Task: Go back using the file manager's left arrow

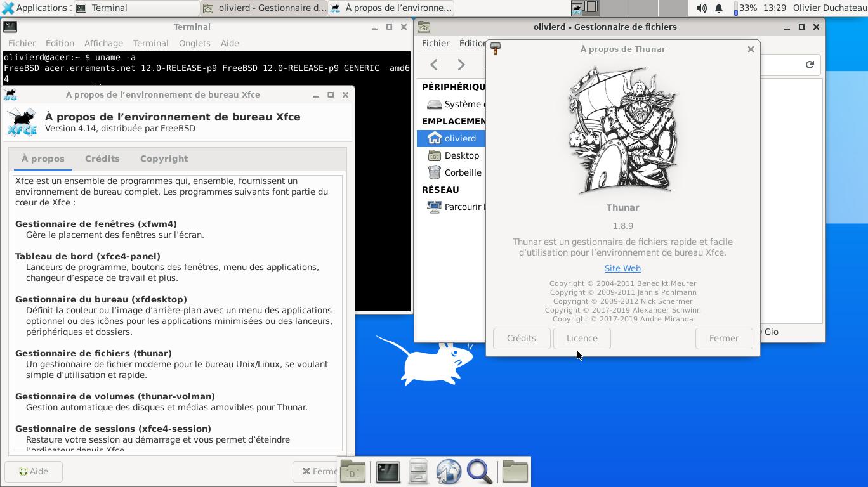Action: click(434, 65)
